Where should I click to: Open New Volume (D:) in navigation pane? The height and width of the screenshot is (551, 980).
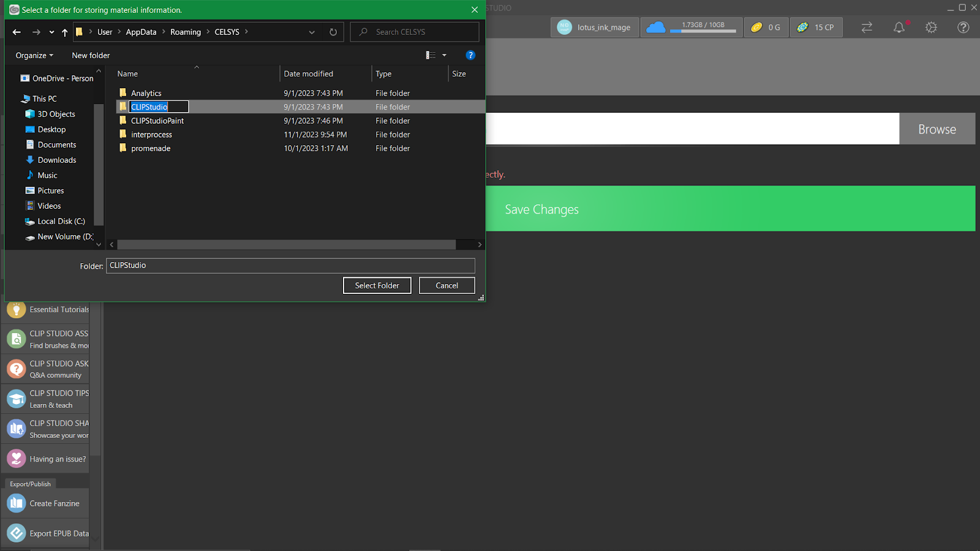click(59, 236)
